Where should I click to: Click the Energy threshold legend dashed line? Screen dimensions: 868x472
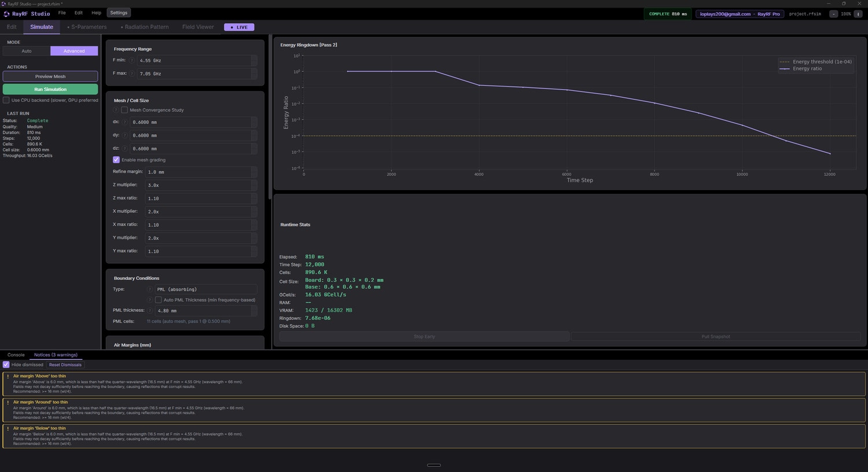click(x=785, y=62)
